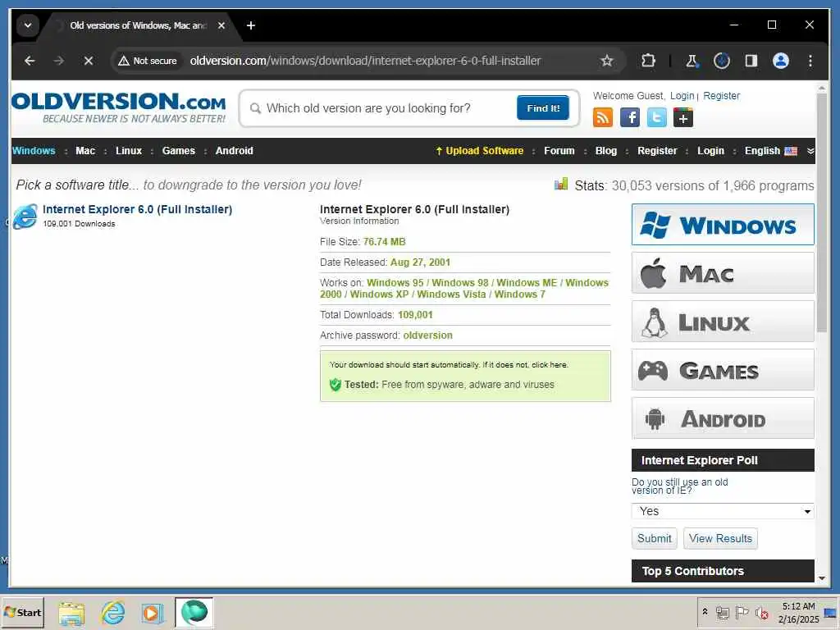
Task: Click the stats bar chart icon
Action: click(561, 185)
